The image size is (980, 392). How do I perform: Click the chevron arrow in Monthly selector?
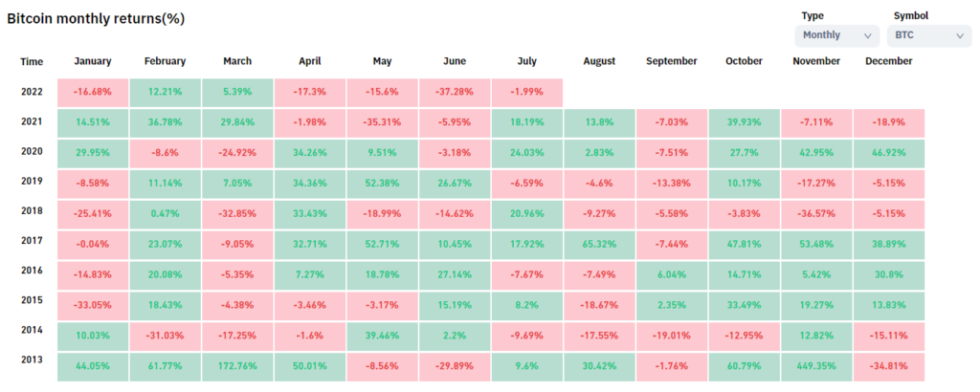tap(867, 35)
